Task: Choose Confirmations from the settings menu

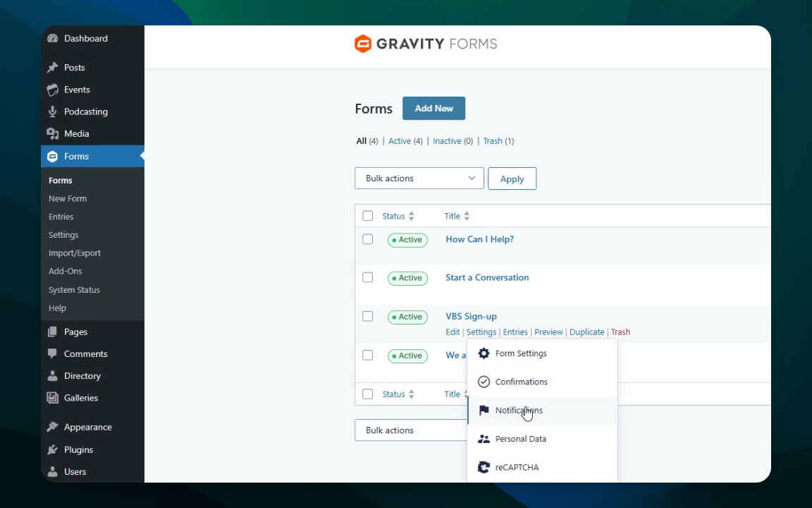Action: click(542, 382)
